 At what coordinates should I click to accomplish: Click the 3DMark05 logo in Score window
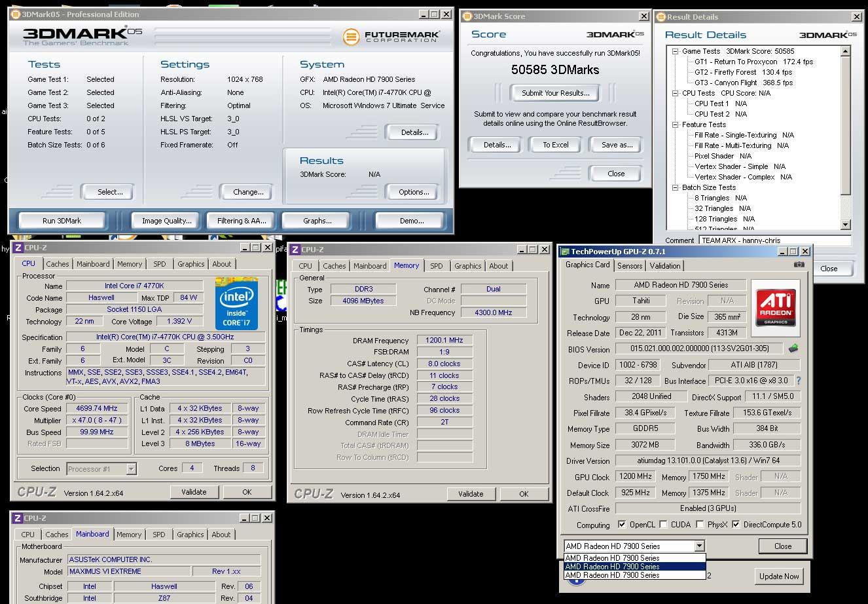[615, 34]
